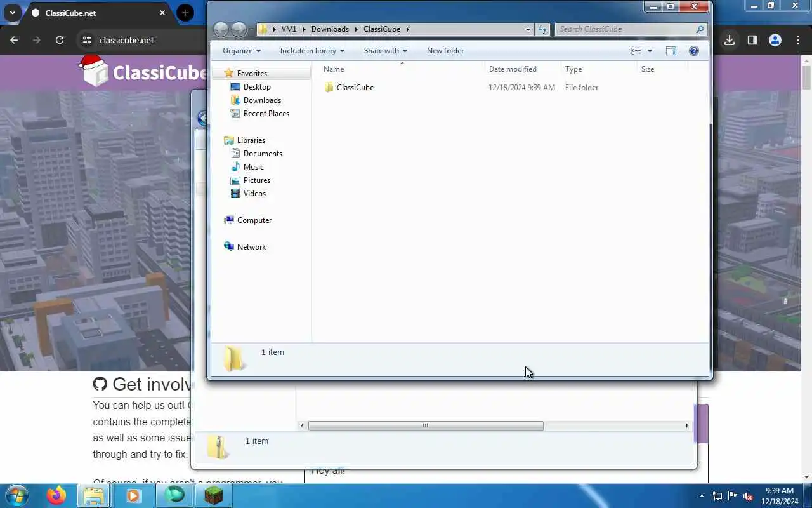Click the Computer icon in the sidebar
812x508 pixels.
pyautogui.click(x=229, y=220)
